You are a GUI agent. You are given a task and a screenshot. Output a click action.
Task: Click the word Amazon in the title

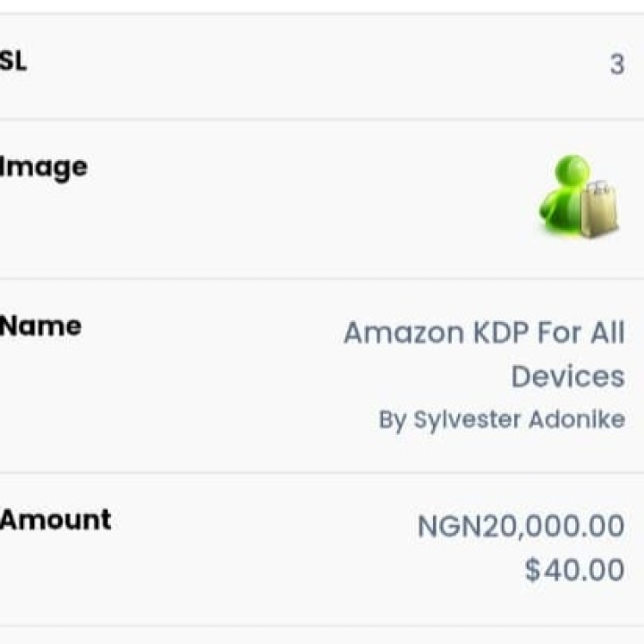404,332
